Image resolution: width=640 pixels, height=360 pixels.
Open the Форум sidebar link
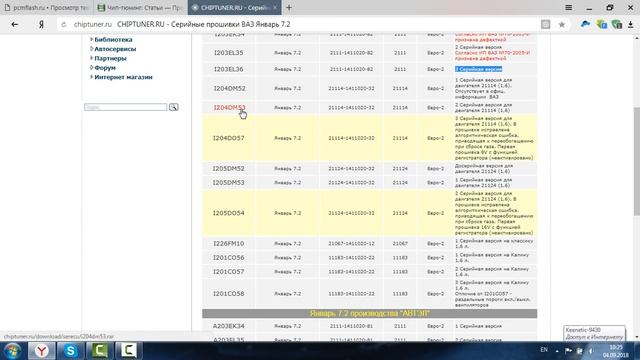coord(105,68)
